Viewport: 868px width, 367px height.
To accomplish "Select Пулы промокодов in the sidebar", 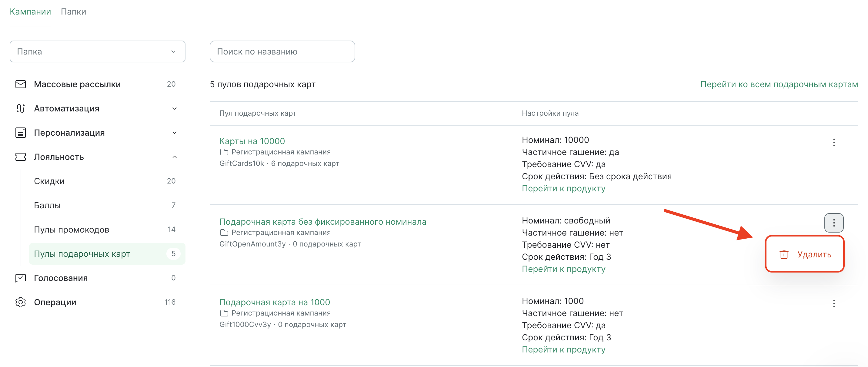I will (x=72, y=230).
